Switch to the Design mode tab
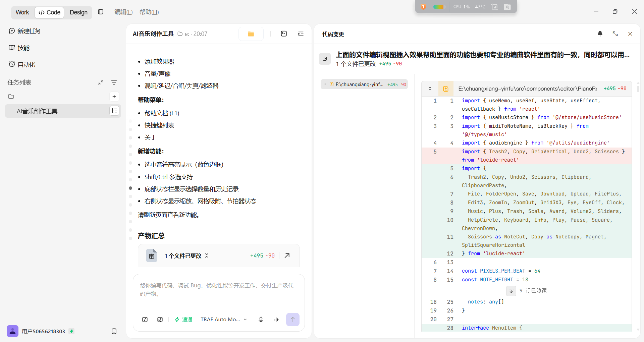644x342 pixels. 78,12
